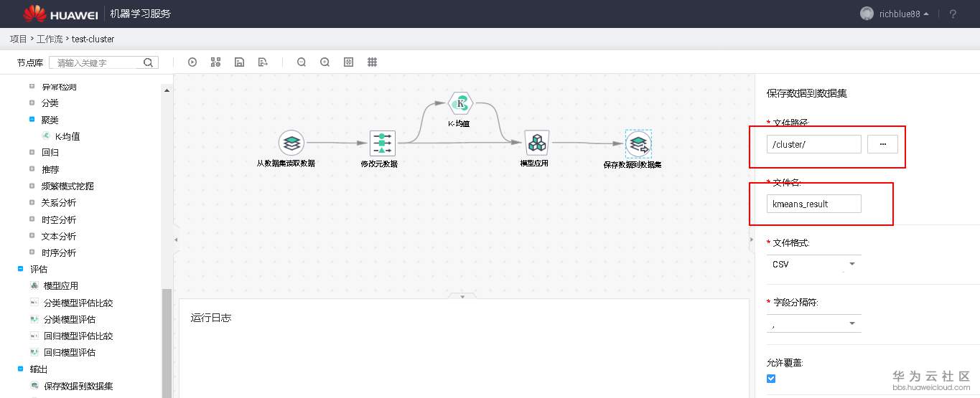Click the search magnifier in node library
980x398 pixels.
tap(149, 62)
